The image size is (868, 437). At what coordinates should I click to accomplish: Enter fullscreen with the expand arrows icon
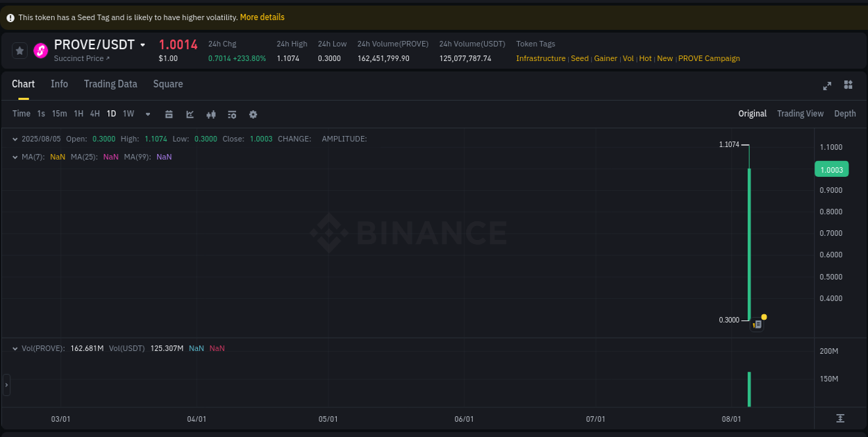[826, 85]
